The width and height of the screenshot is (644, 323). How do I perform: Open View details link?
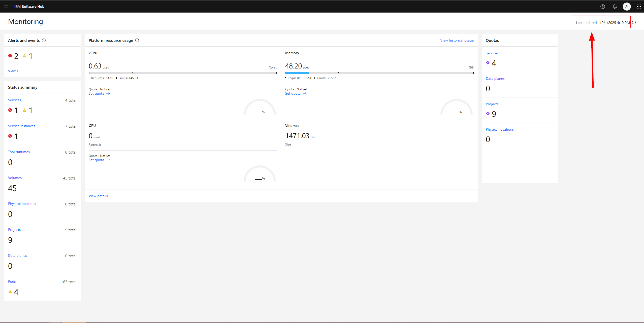click(x=98, y=196)
